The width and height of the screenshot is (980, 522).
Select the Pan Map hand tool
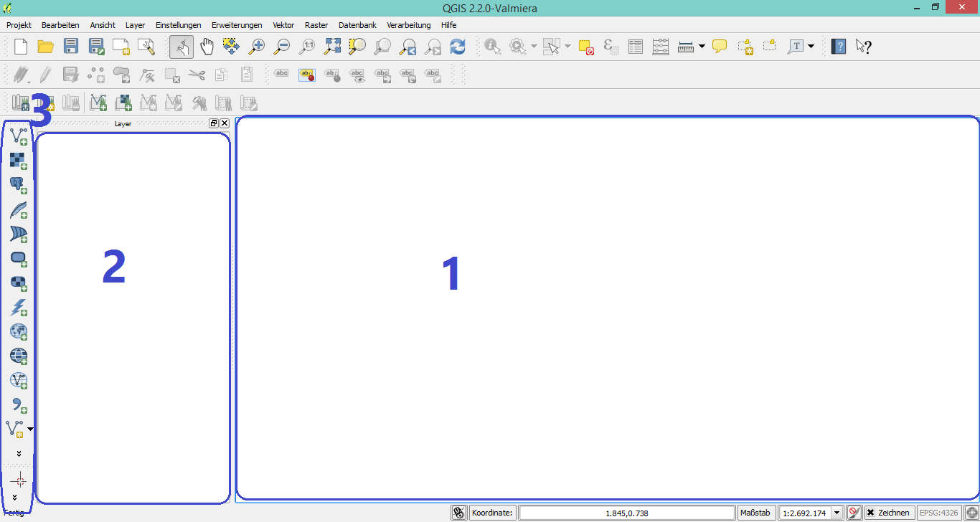(207, 47)
